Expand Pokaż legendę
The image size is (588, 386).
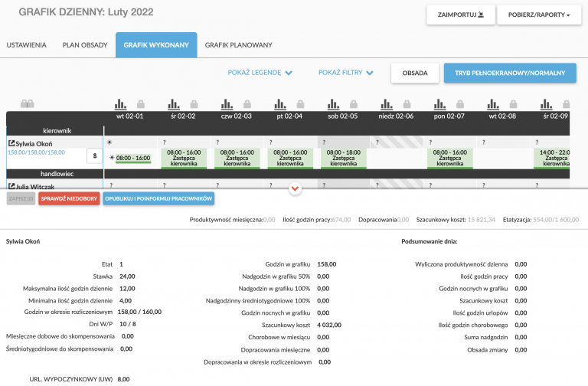pyautogui.click(x=260, y=73)
